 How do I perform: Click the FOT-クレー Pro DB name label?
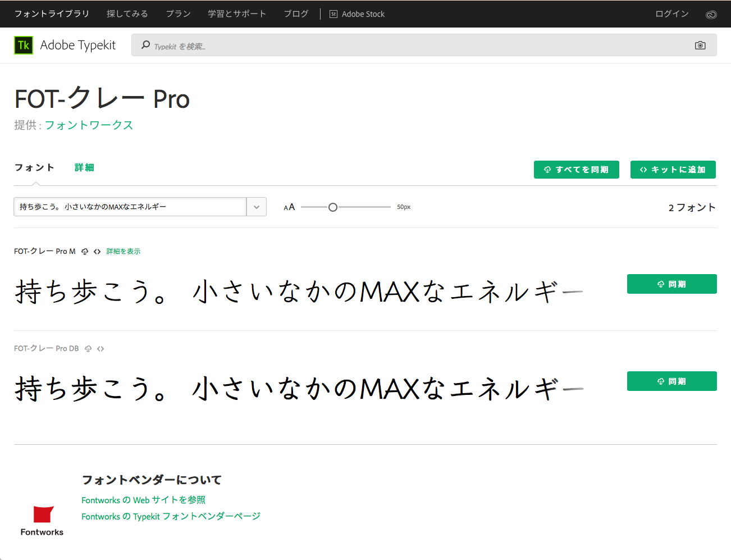[47, 349]
